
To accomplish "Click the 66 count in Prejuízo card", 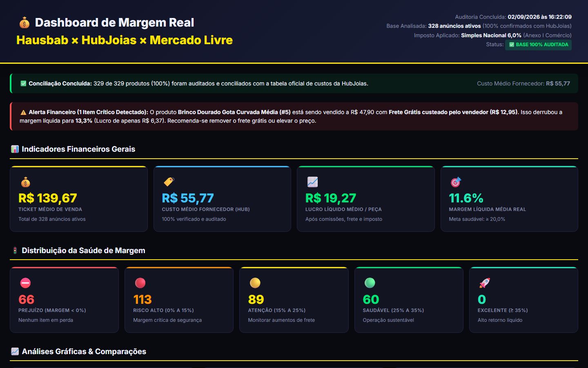I will [x=27, y=300].
